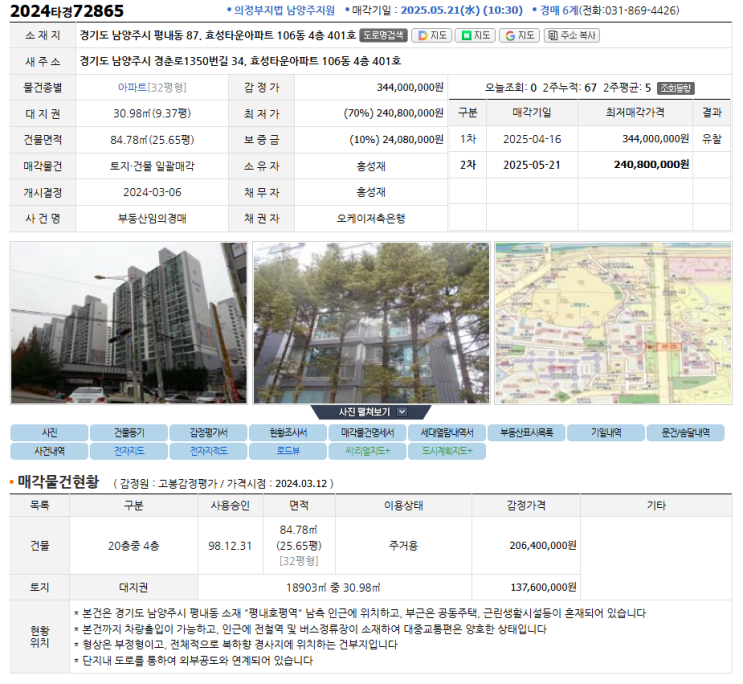This screenshot has height=684, width=743.
Task: Click building appraisal price 206,400,000원
Action: coord(543,546)
